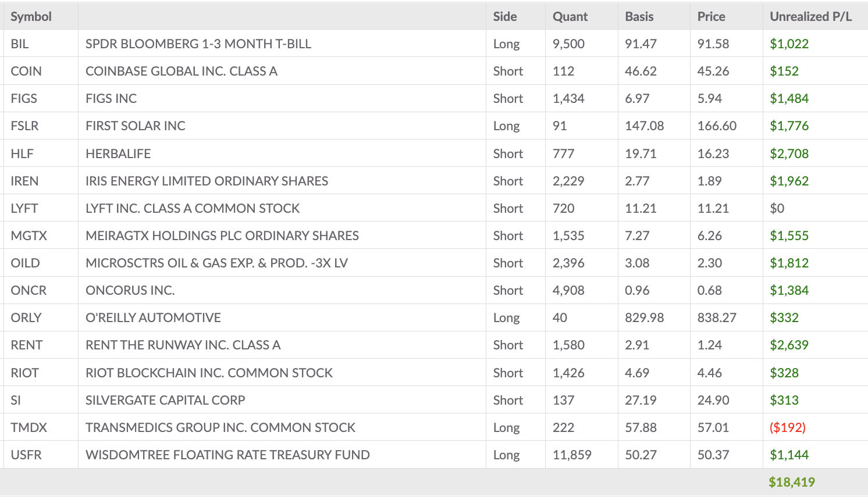Click the $2,639 P/L for RENT

pos(789,345)
